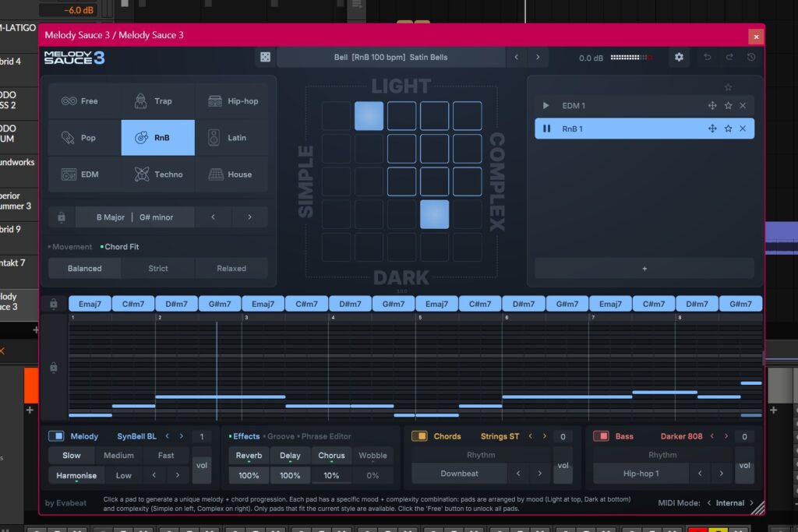Click the history clock icon
The image size is (798, 532).
[x=751, y=58]
